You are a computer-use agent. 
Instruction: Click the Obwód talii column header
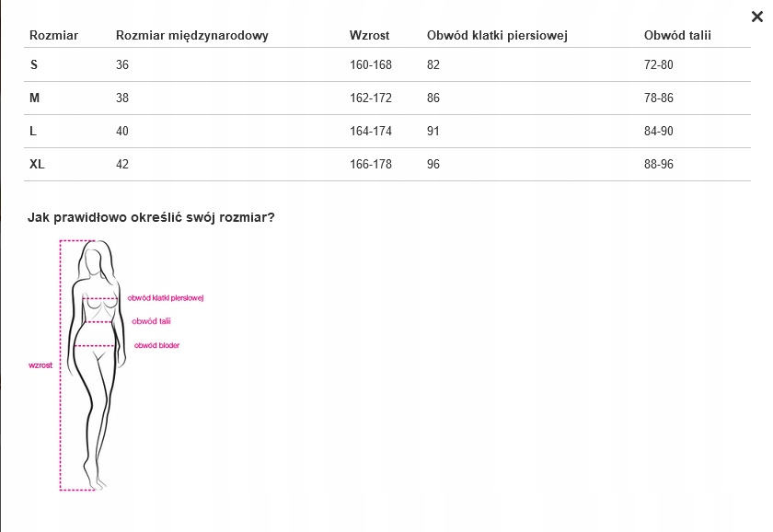click(x=677, y=36)
